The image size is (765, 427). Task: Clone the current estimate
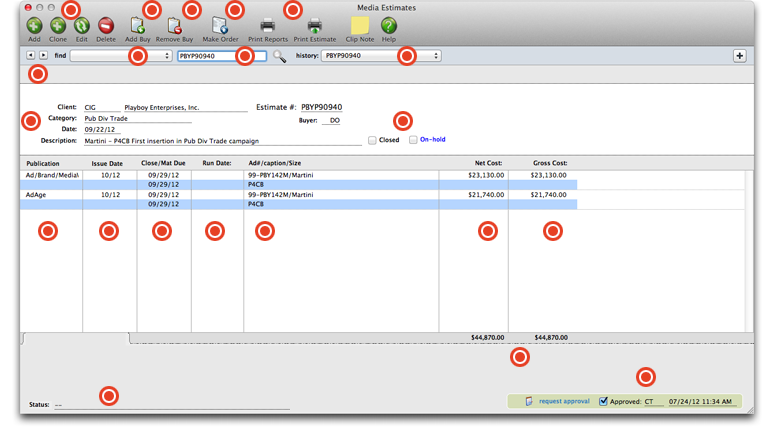click(58, 25)
